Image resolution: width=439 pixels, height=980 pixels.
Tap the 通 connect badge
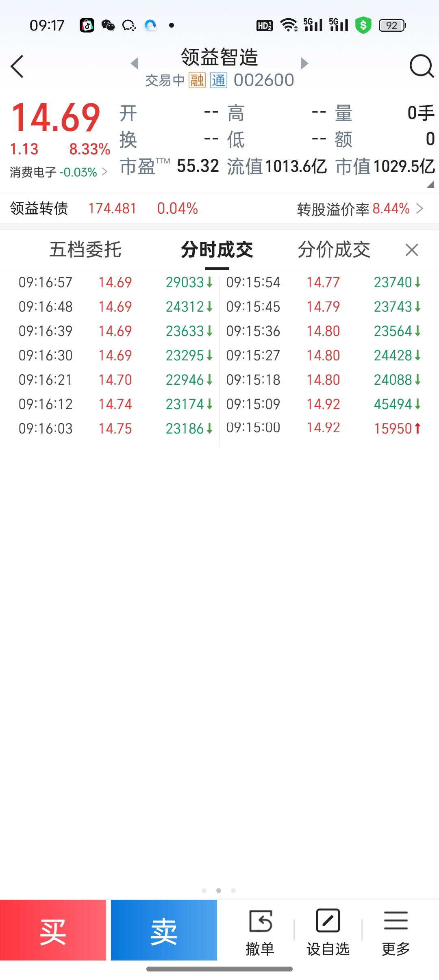[218, 80]
